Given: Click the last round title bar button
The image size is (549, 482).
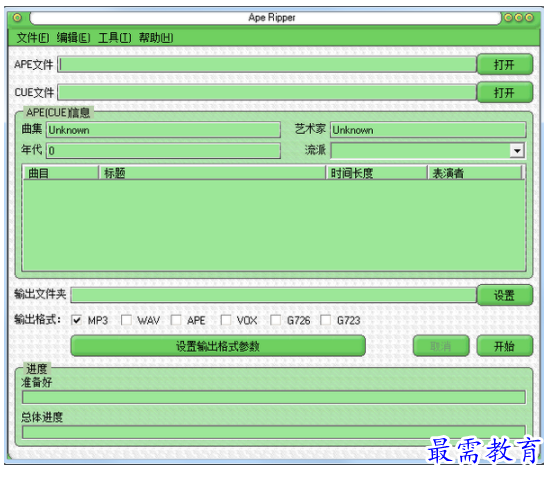Looking at the screenshot, I should [529, 18].
